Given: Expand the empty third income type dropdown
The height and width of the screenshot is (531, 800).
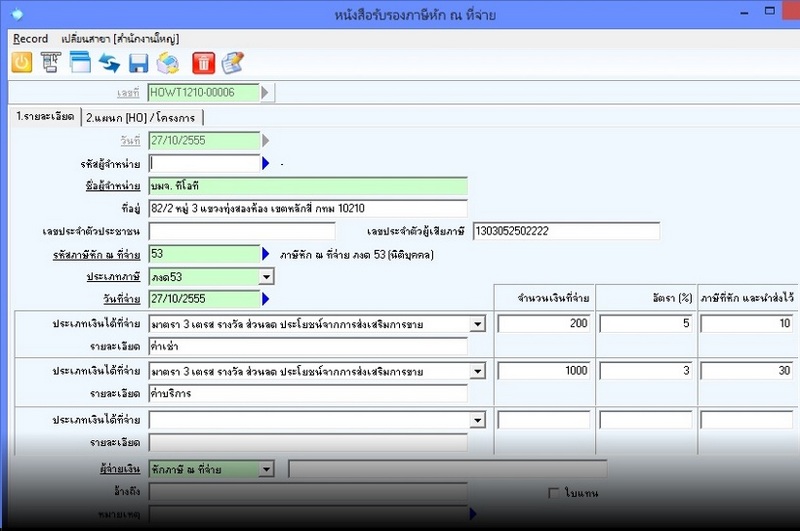Looking at the screenshot, I should click(x=477, y=420).
